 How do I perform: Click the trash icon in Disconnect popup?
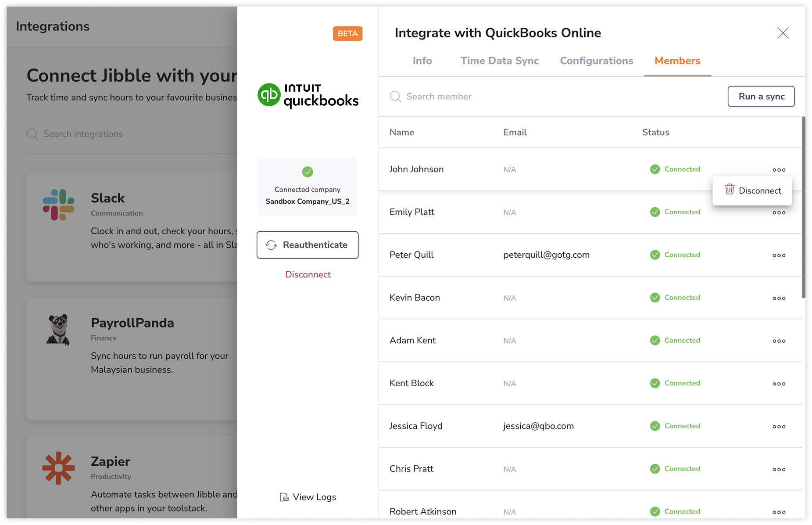pyautogui.click(x=729, y=189)
